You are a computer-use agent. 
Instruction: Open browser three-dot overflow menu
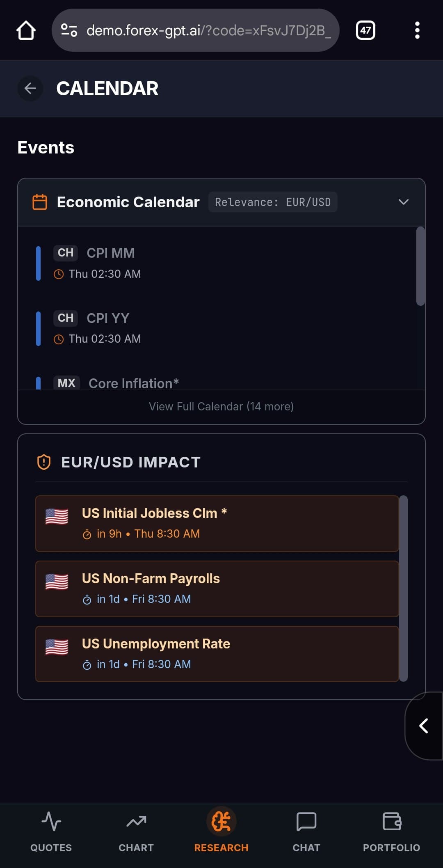click(417, 30)
